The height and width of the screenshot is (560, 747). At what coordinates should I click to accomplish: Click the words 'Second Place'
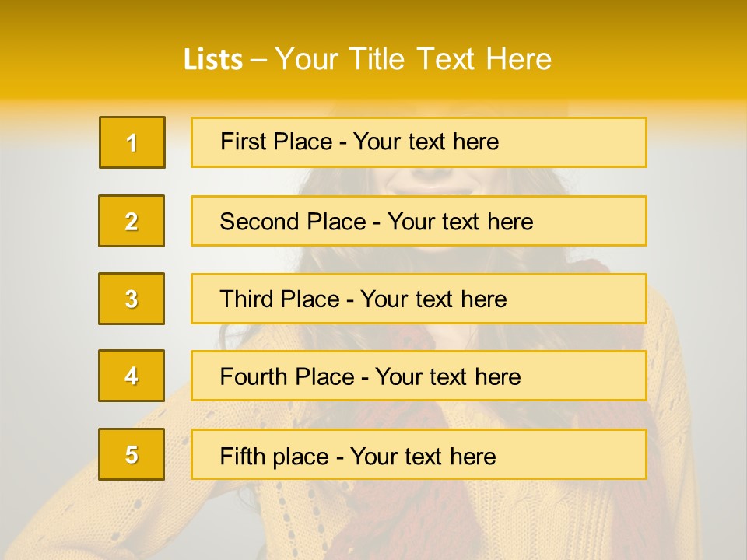tap(293, 222)
